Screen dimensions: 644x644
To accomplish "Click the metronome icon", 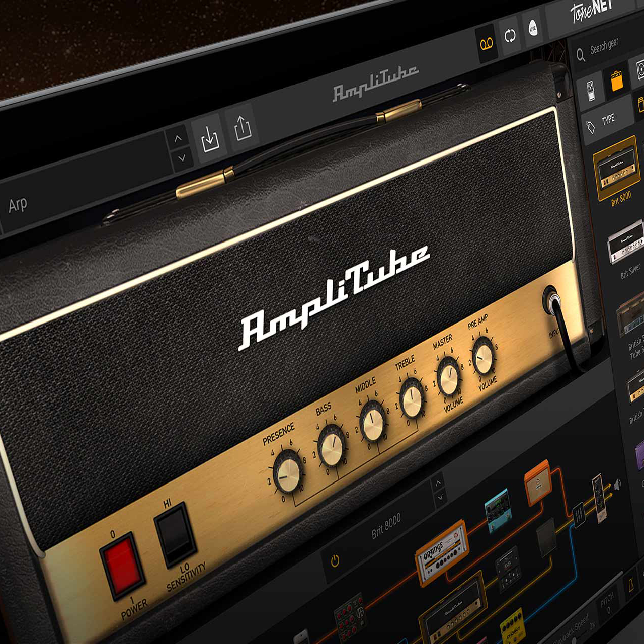I will pyautogui.click(x=630, y=584).
